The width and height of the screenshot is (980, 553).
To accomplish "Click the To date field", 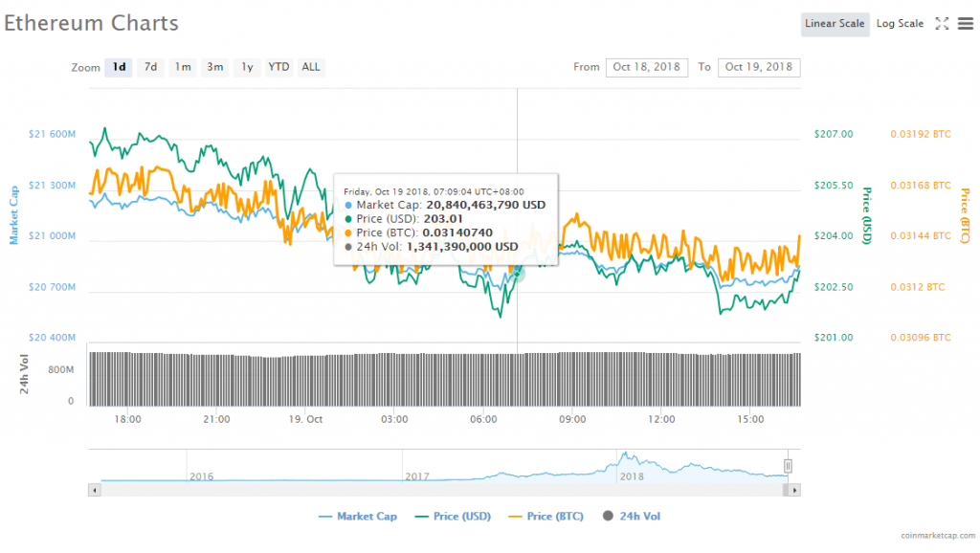I will pos(758,67).
